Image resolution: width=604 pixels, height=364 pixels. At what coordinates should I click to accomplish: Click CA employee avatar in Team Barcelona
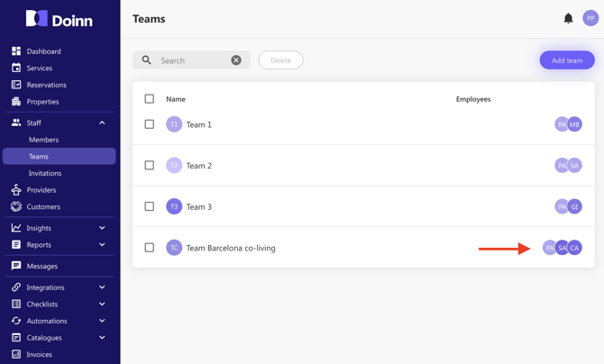[574, 248]
